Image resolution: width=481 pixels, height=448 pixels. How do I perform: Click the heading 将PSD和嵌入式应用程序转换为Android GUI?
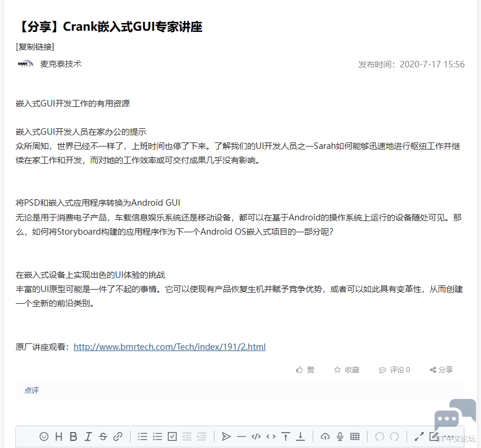[x=98, y=203]
